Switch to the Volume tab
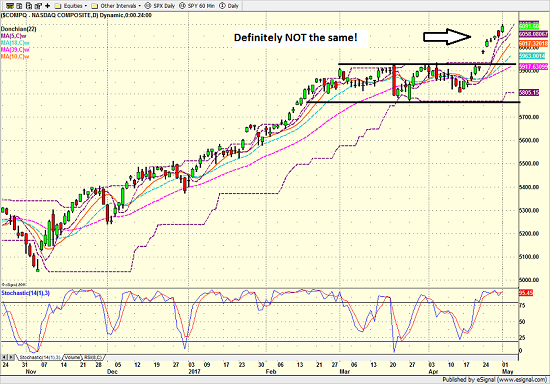 coord(72,357)
